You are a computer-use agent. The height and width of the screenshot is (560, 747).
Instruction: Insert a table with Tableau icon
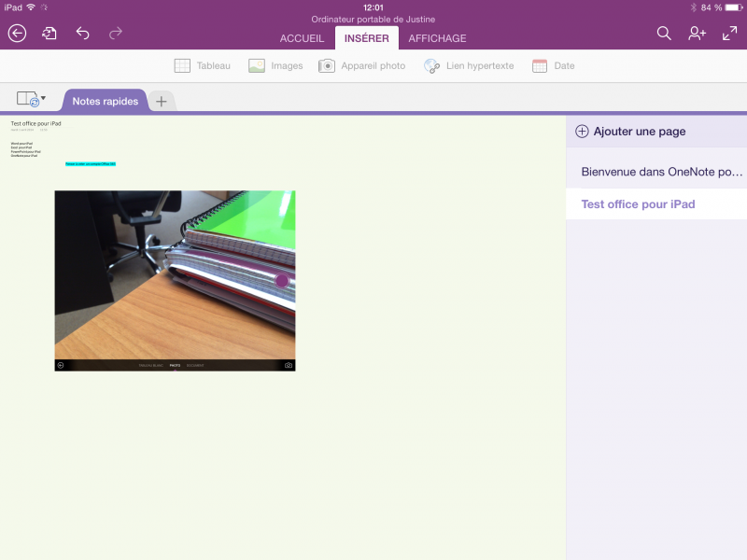182,65
